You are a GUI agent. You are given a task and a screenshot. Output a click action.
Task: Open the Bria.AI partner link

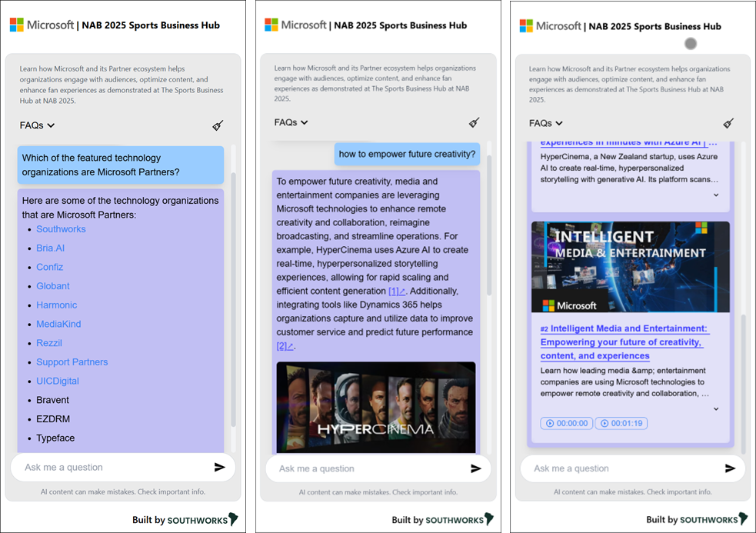coord(50,248)
